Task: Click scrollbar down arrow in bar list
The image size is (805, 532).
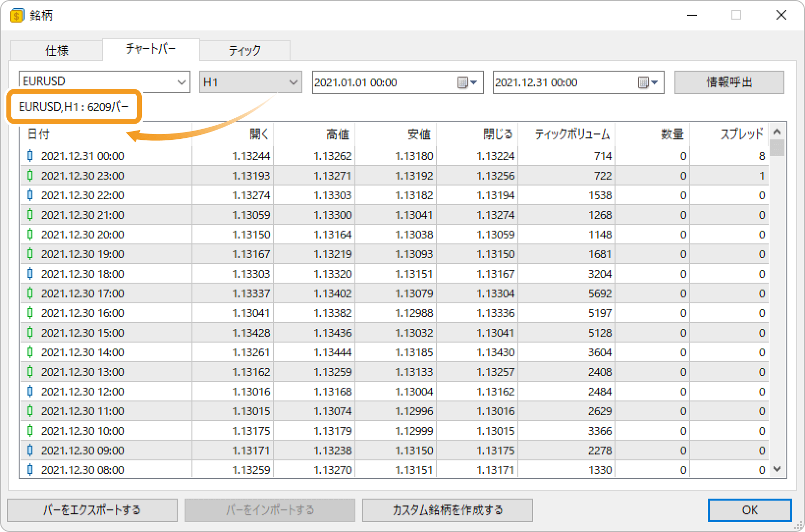Action: click(x=777, y=469)
